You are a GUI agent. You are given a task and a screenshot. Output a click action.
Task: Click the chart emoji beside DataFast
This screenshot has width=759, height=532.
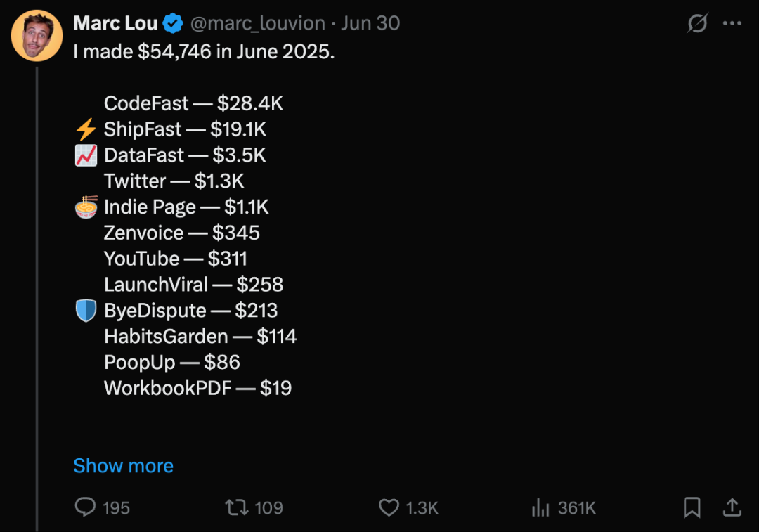click(86, 155)
